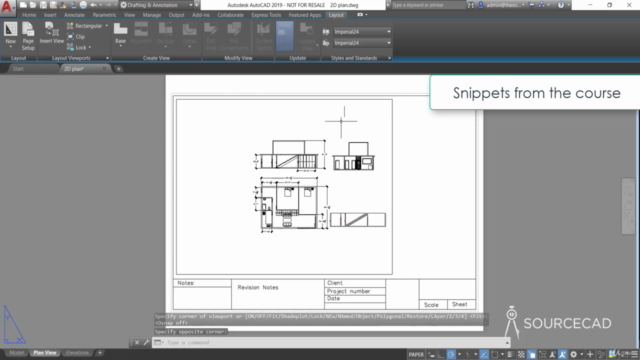The image size is (640, 360).
Task: Click the Lock viewport tool
Action: pos(77,47)
